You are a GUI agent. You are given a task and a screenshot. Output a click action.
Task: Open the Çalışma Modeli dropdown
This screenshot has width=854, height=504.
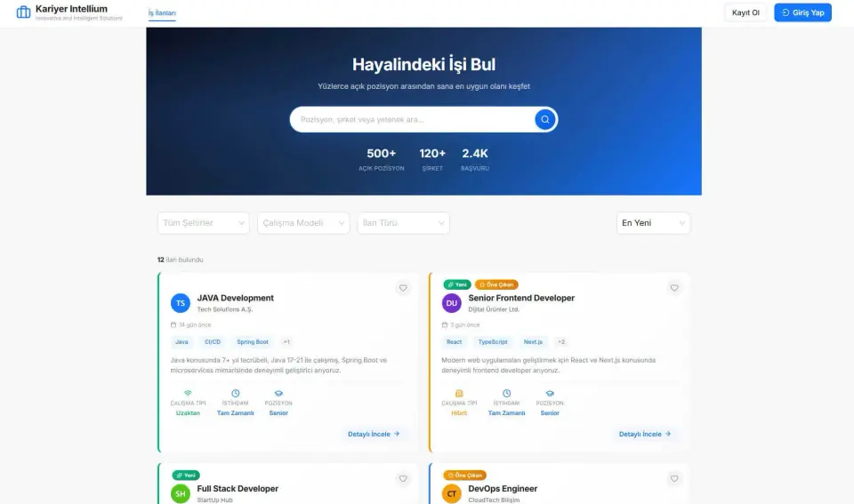(303, 223)
